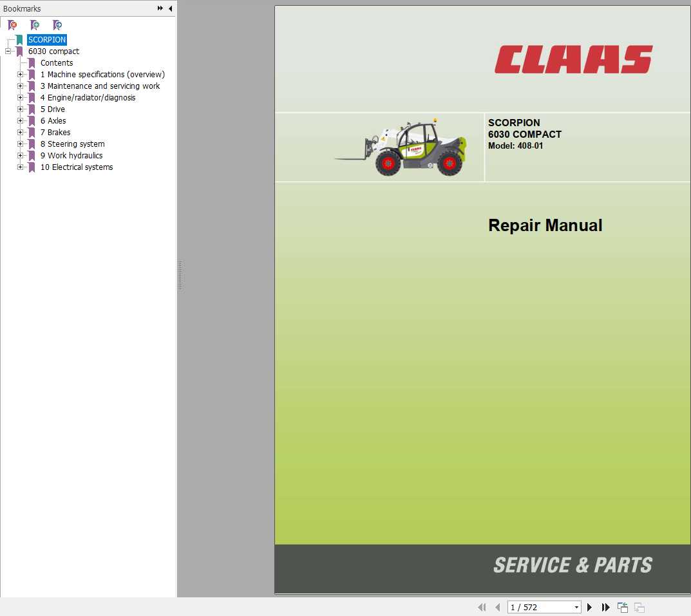This screenshot has height=616, width=691.
Task: Open the 9 Work hydraulics bookmark
Action: (71, 156)
